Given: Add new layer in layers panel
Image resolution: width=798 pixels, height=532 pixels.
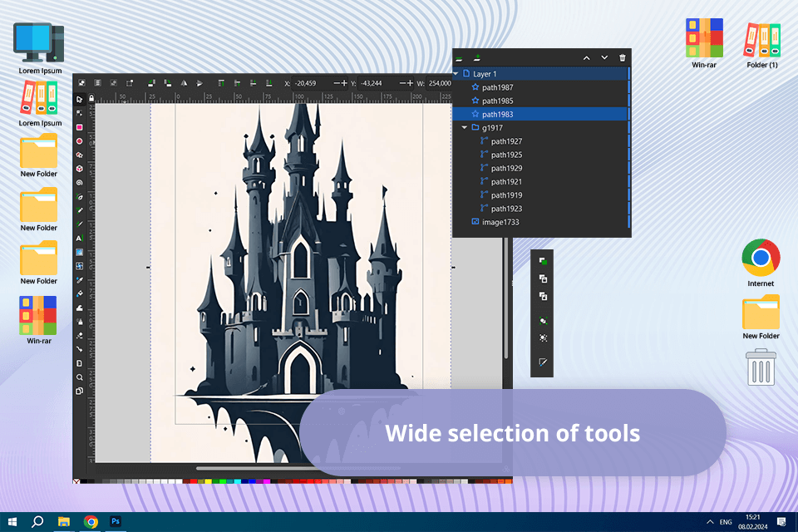Looking at the screenshot, I should point(477,58).
